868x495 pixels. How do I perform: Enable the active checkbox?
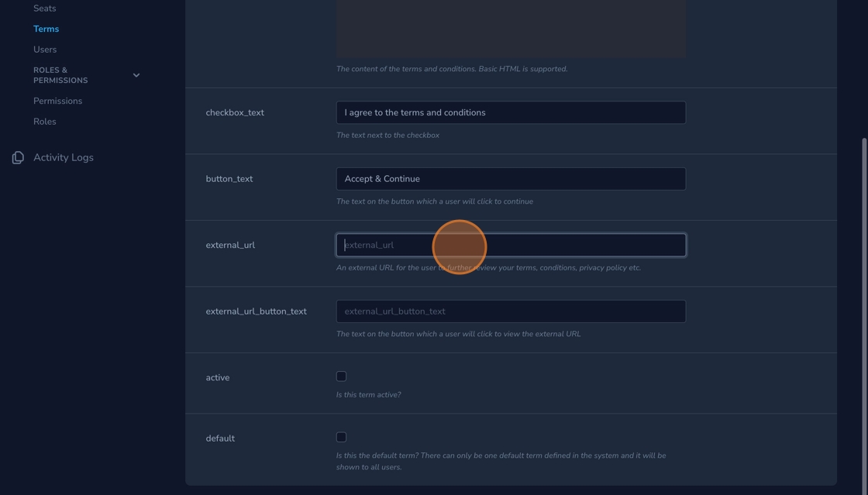(x=341, y=376)
